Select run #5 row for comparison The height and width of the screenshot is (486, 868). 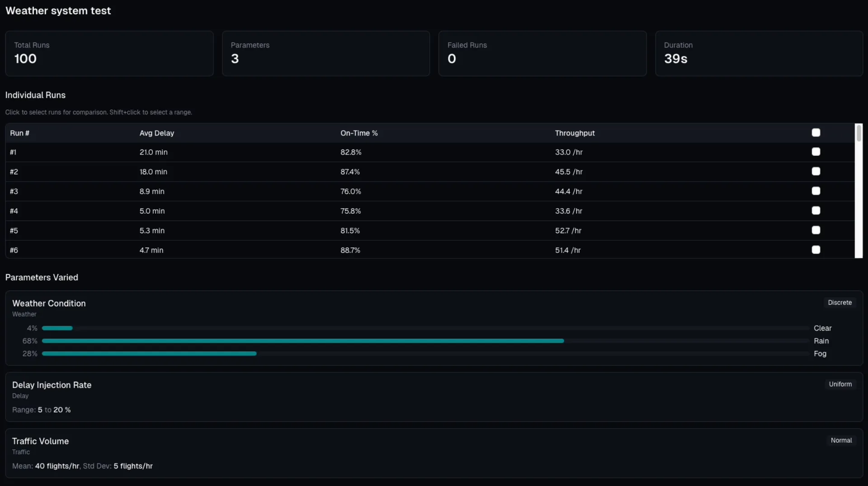271,230
